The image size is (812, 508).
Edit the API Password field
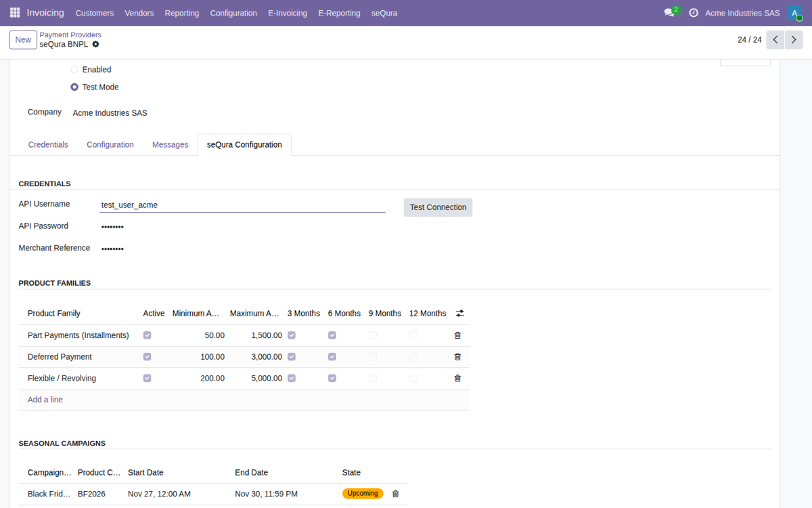(x=242, y=227)
